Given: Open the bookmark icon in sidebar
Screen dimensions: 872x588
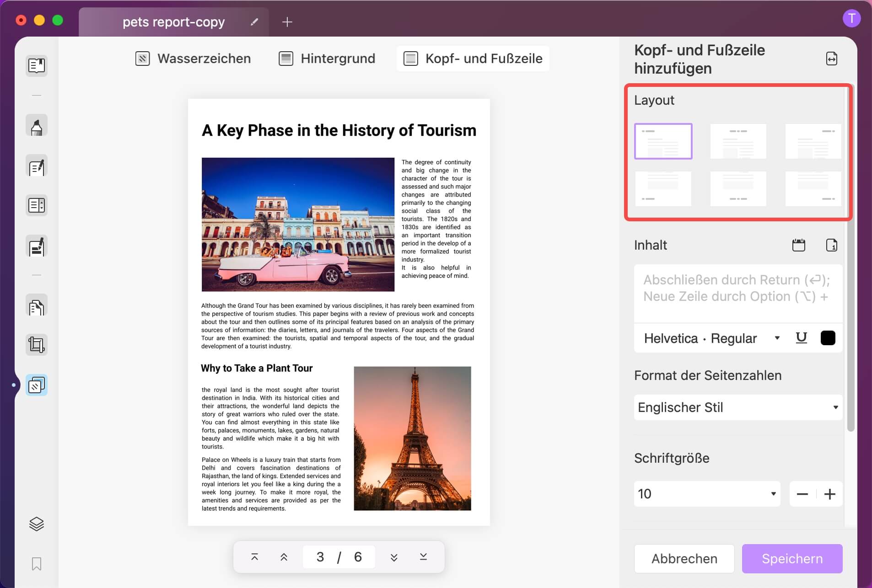Looking at the screenshot, I should [37, 564].
